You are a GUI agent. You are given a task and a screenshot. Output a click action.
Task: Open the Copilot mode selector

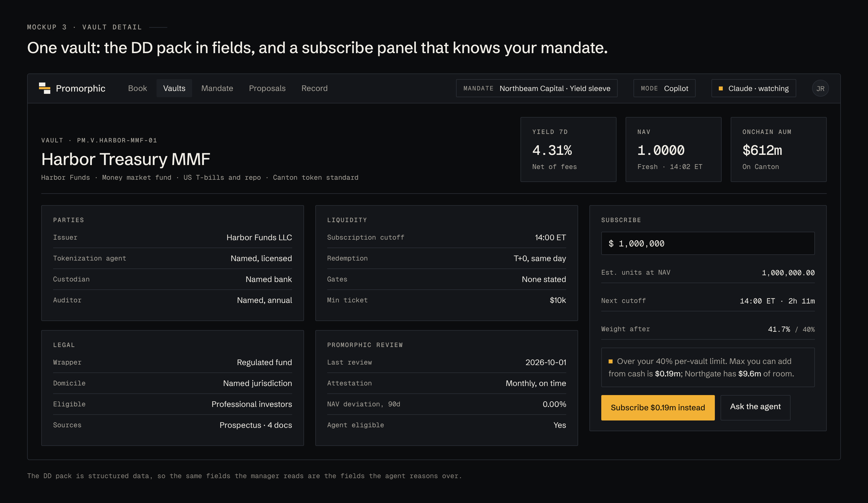[664, 88]
